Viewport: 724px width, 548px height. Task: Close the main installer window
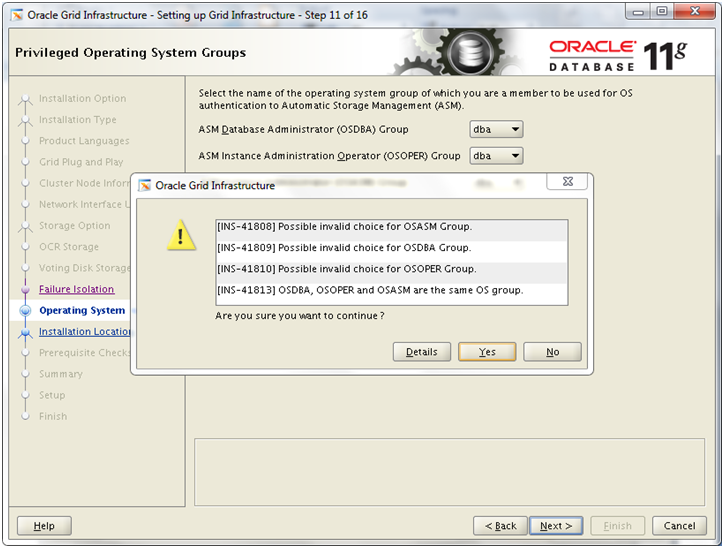[x=695, y=12]
